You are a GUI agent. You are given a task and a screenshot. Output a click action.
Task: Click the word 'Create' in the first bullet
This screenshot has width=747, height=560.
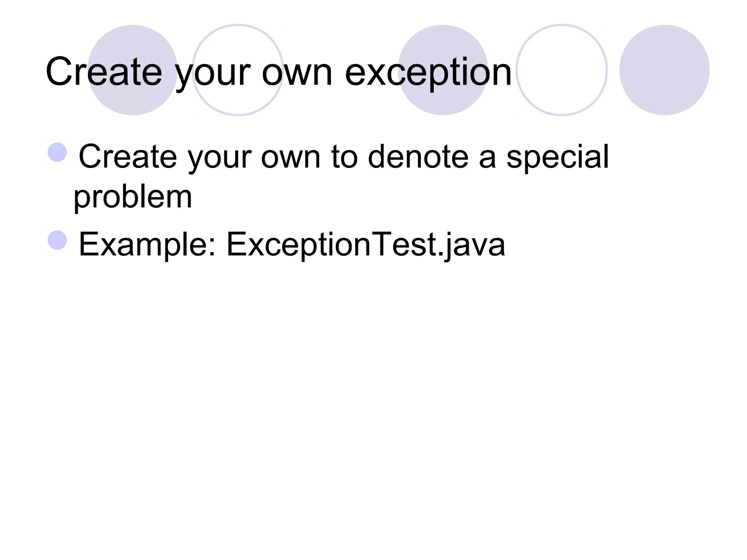coord(128,157)
